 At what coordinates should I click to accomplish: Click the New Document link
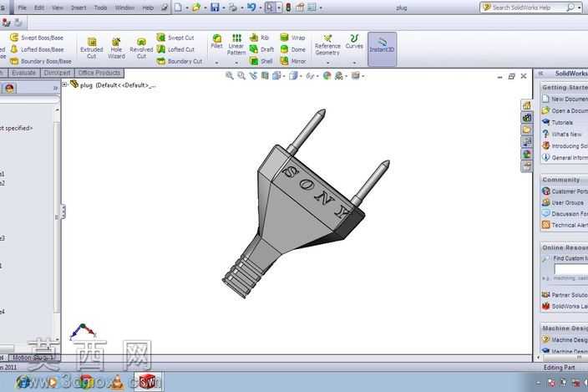point(565,99)
